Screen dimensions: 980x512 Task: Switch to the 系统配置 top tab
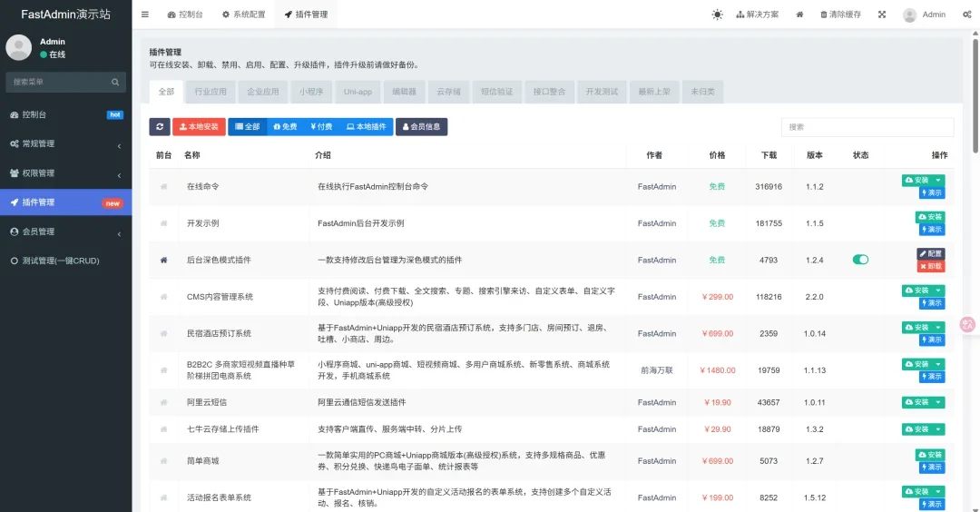pos(244,15)
